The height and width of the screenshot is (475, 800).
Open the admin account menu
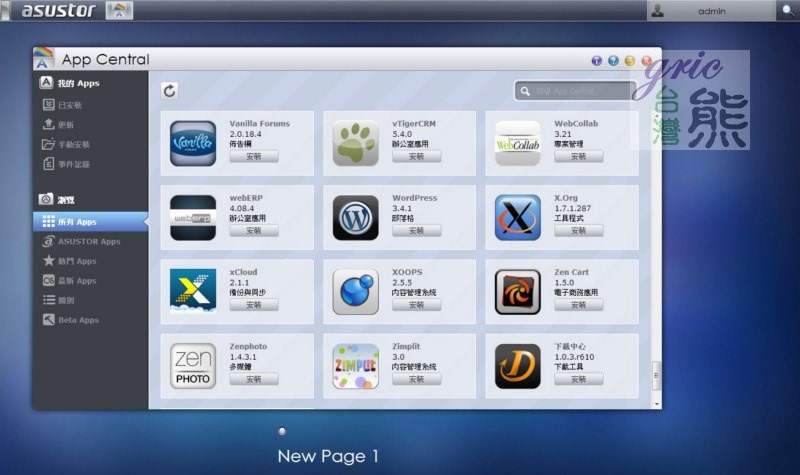click(711, 11)
